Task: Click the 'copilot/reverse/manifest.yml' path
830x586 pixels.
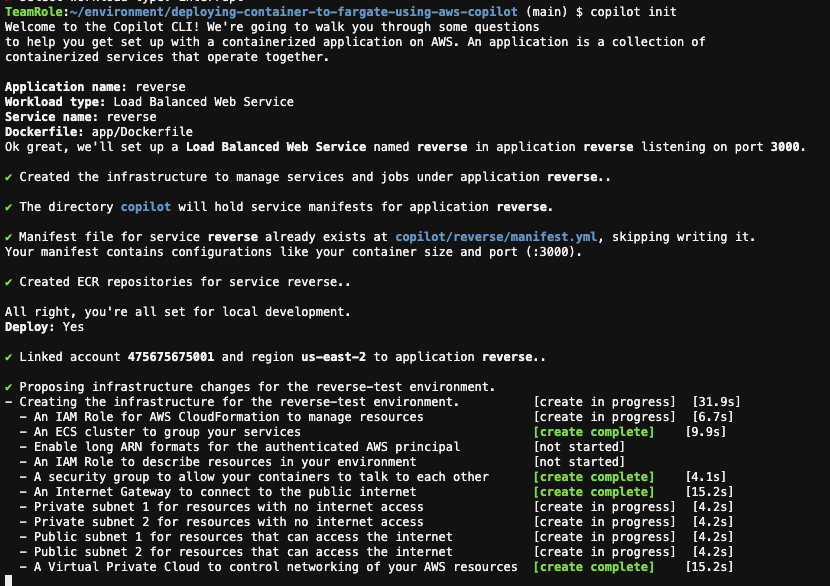Action: click(x=496, y=237)
